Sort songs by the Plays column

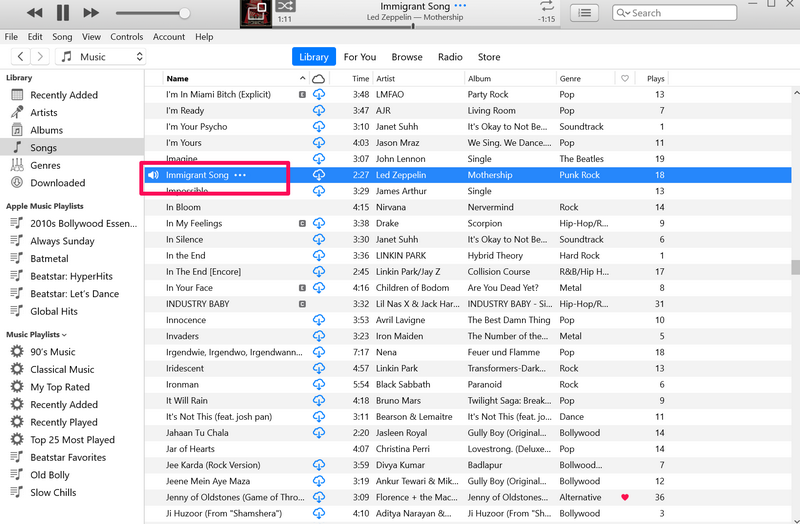[655, 79]
